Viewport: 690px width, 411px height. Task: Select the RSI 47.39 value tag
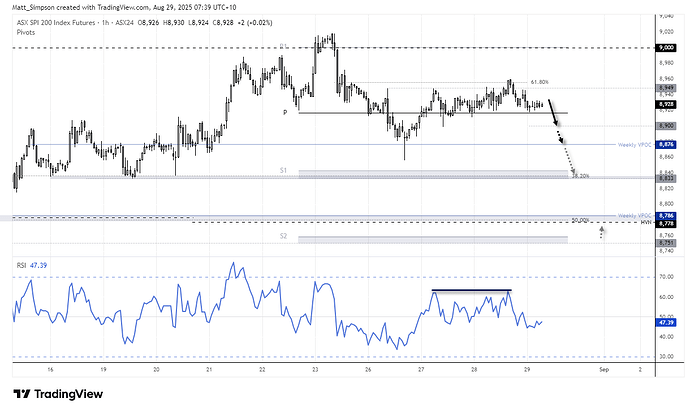[x=666, y=323]
